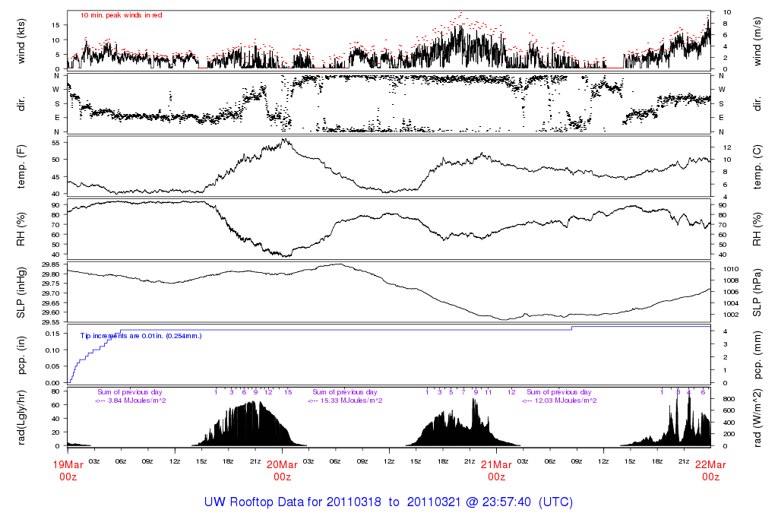This screenshot has height=532, width=778.
Task: Click the '3.84 MJoules/m^2' daily sum text
Action: click(x=137, y=401)
